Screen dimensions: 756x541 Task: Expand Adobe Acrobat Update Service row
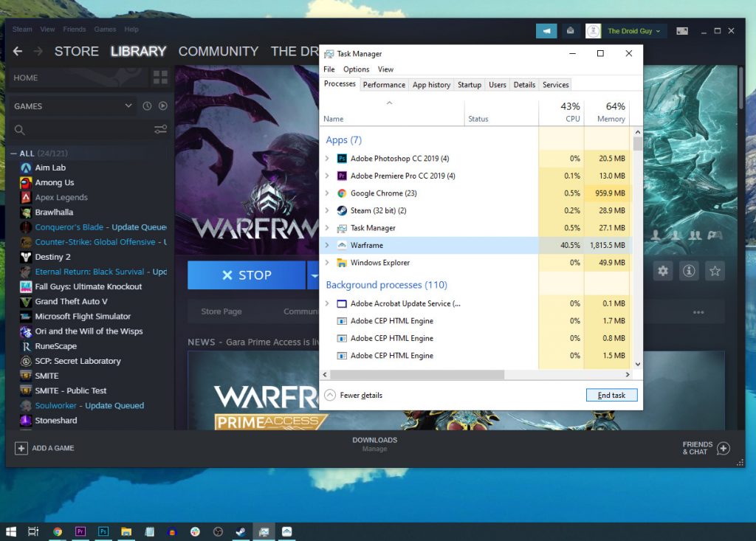(x=327, y=303)
